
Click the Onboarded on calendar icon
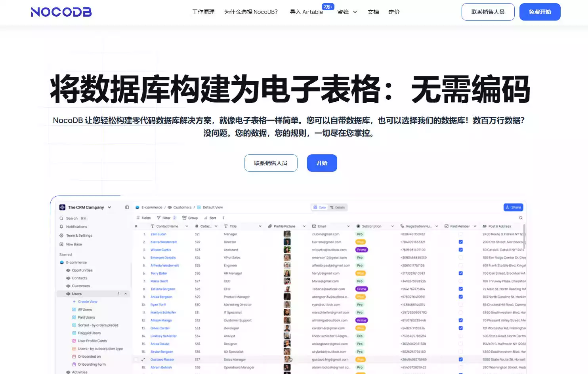tap(74, 357)
